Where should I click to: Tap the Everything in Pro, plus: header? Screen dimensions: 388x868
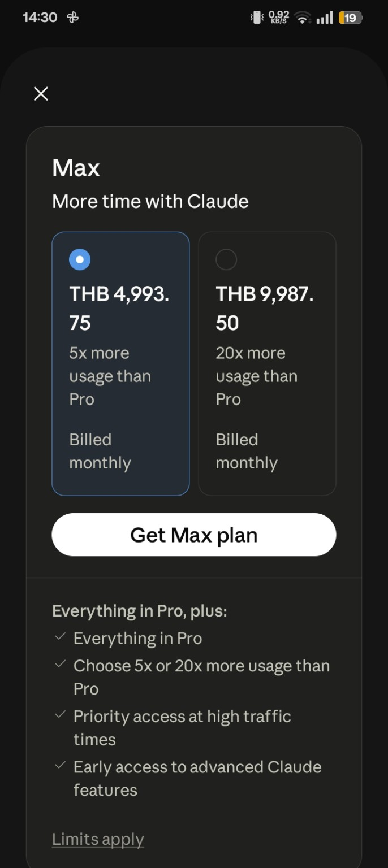139,611
